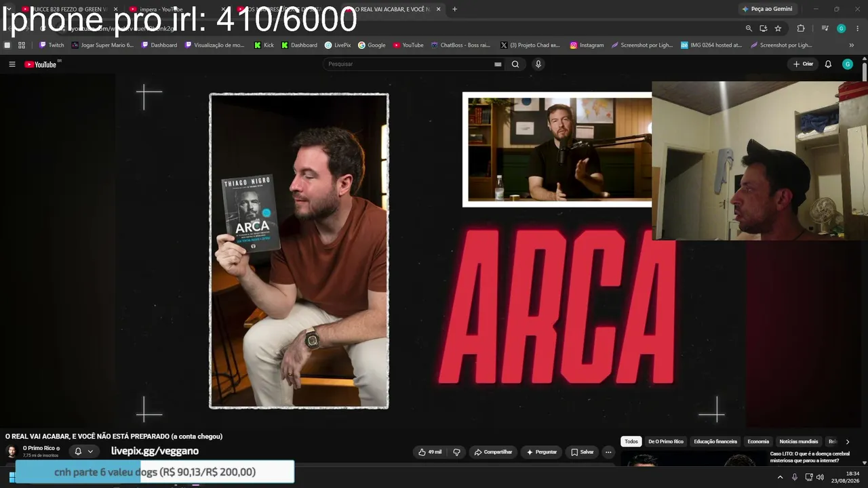Open the Chrome apps grid shortcut

point(22,45)
